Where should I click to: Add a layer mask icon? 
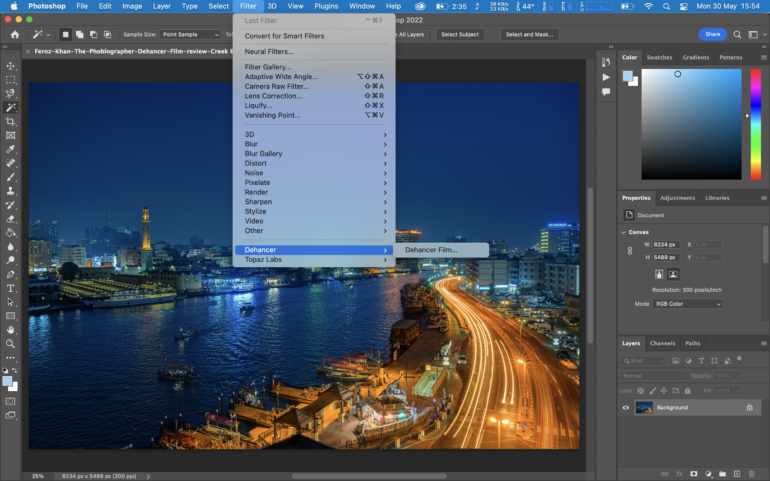tap(693, 474)
